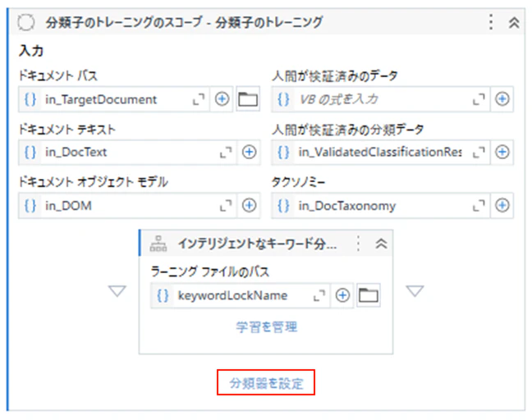Click the left triangle drop arrow beside classifier
Image resolution: width=532 pixels, height=420 pixels.
pyautogui.click(x=117, y=291)
